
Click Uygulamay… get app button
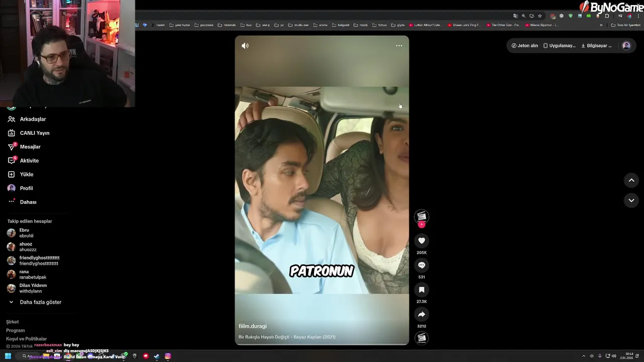[x=559, y=46]
